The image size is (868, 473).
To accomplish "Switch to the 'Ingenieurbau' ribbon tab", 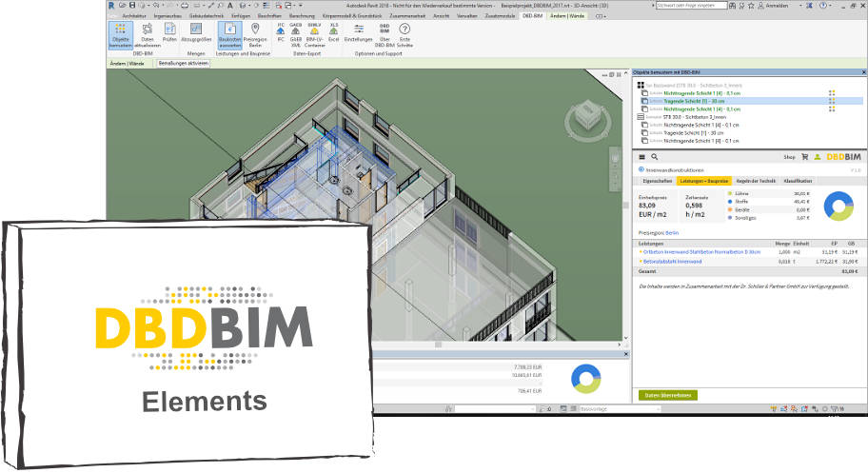I will click(168, 16).
